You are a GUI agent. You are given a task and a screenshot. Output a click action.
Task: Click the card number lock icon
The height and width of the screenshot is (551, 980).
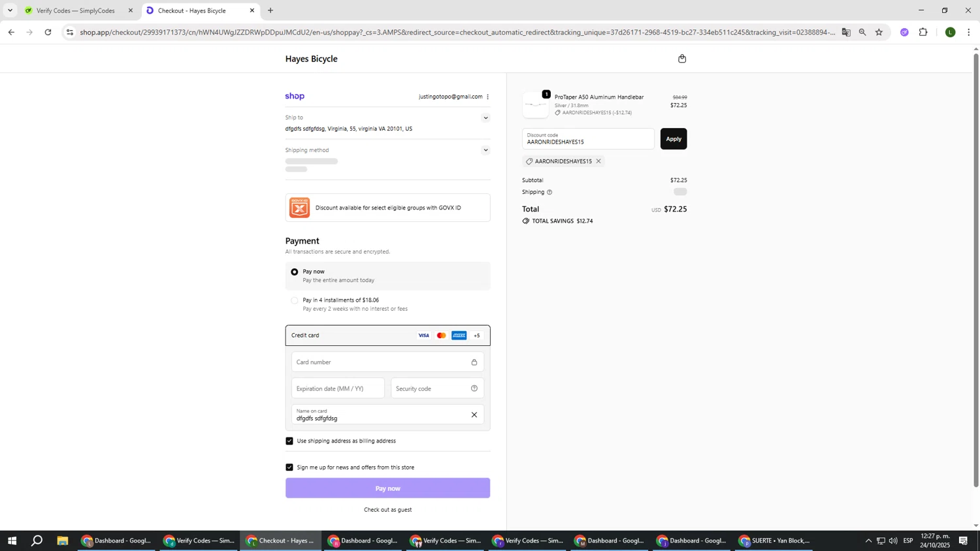coord(474,362)
